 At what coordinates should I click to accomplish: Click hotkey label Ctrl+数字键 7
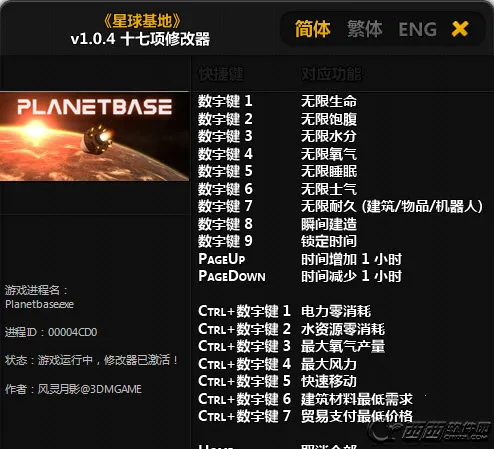tap(245, 416)
